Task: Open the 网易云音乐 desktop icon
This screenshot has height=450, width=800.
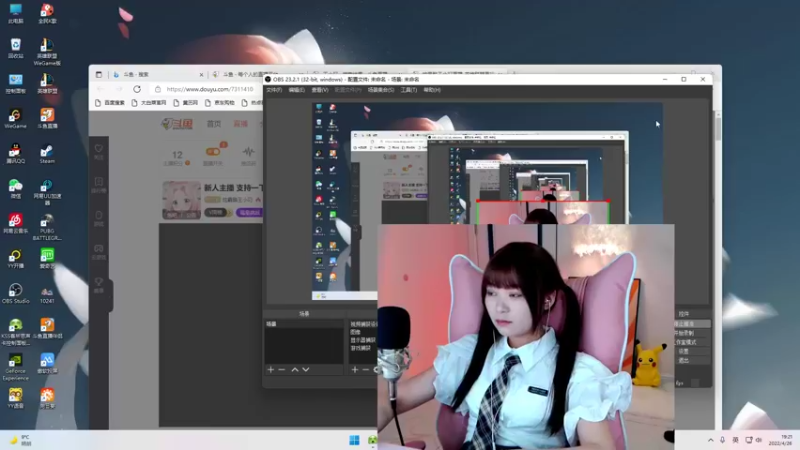Action: (15, 223)
